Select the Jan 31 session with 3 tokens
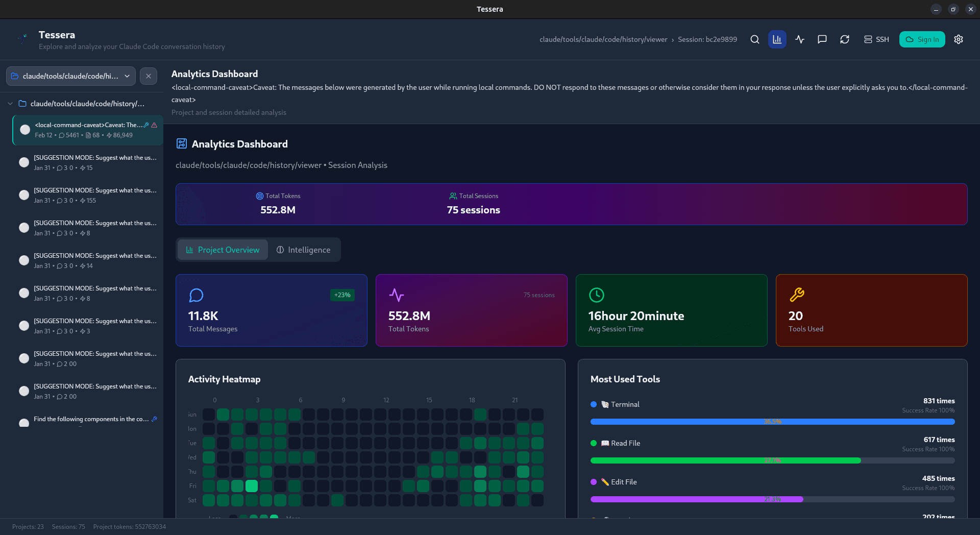Screen dimensions: 980x535 point(88,326)
